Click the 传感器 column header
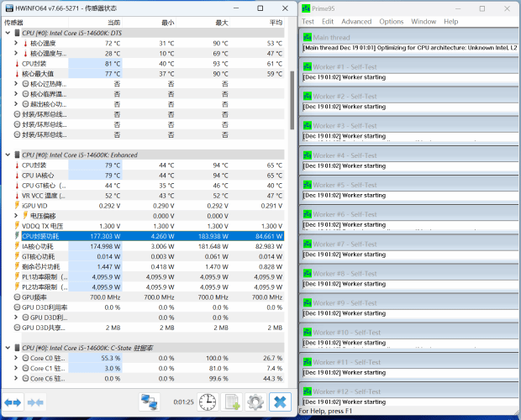 click(x=35, y=23)
